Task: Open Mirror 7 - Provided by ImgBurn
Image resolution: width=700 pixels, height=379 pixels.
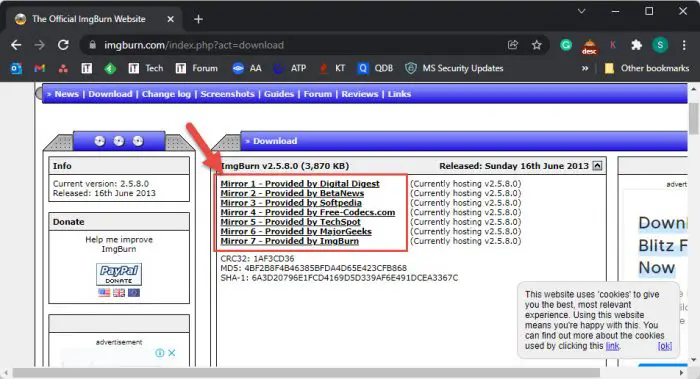Action: click(289, 241)
